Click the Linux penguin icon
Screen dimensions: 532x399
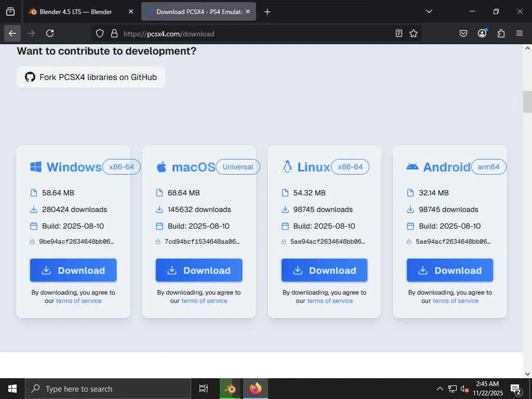coord(287,167)
